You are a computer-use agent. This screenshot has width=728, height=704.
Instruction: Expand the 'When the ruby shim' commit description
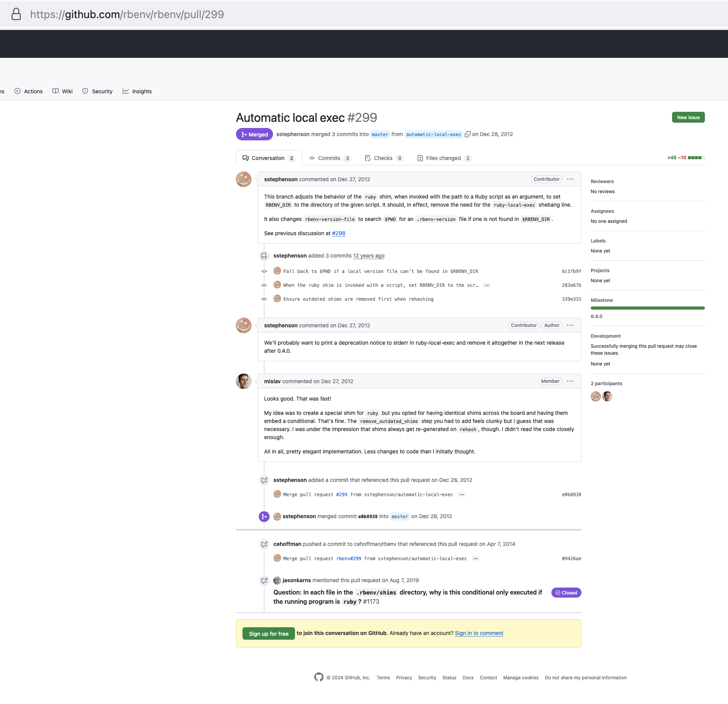pyautogui.click(x=487, y=285)
